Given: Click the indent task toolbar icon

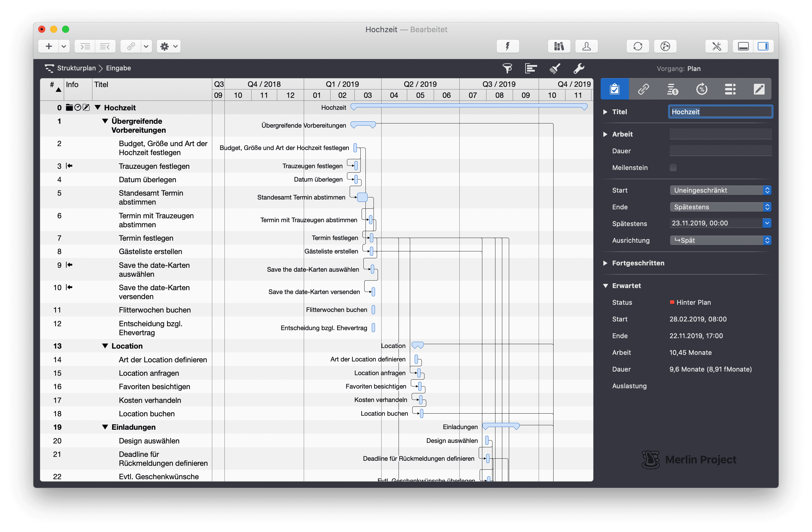Looking at the screenshot, I should [x=85, y=47].
